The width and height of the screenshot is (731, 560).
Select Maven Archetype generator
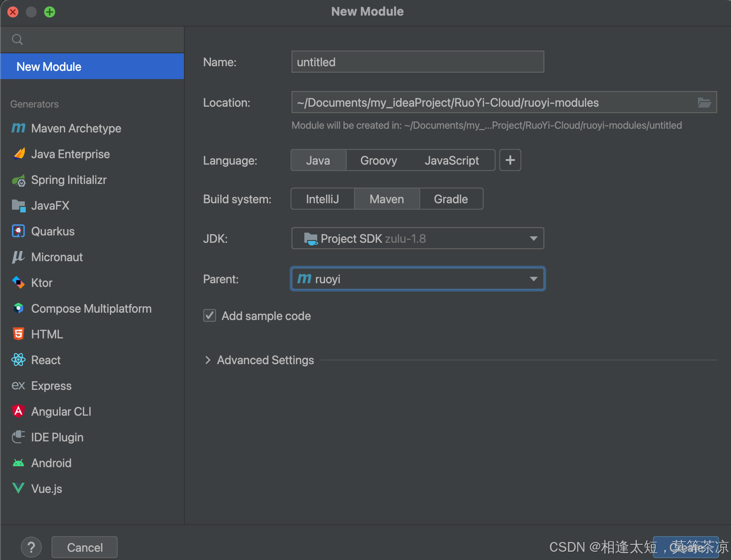(x=92, y=128)
